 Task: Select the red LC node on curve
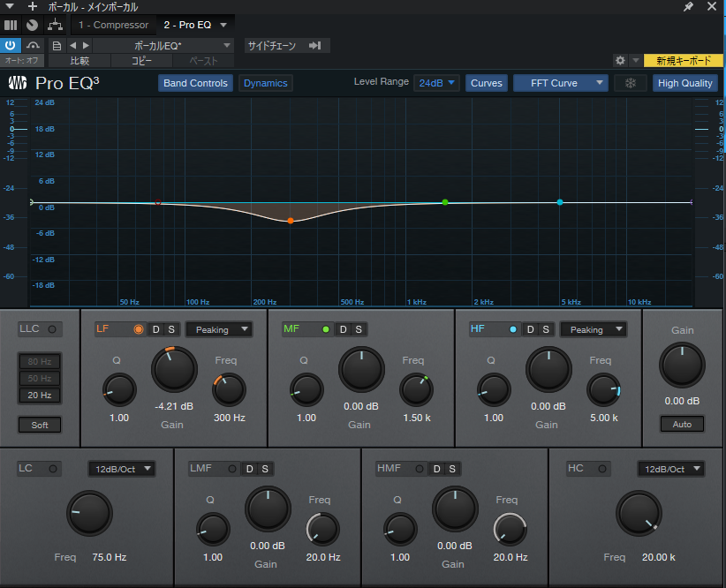click(x=158, y=202)
